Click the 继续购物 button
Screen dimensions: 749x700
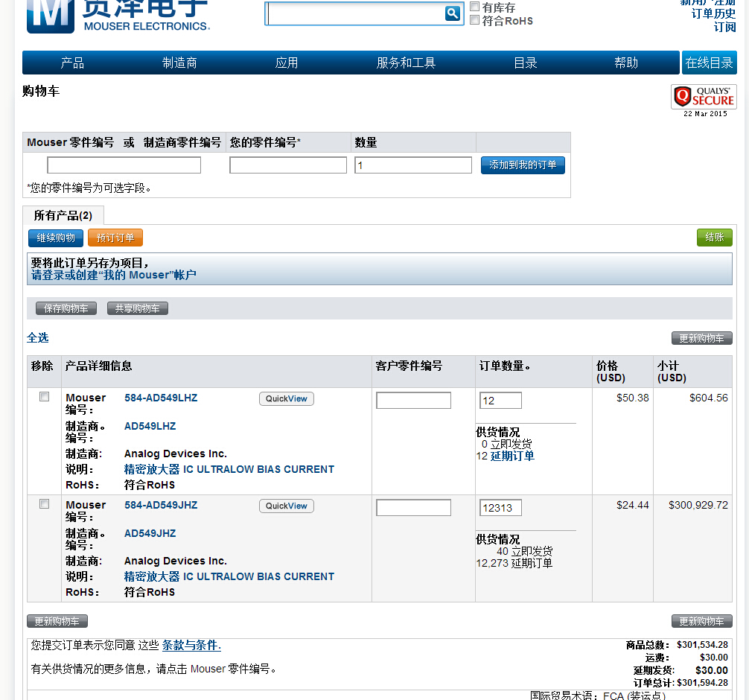coord(56,238)
